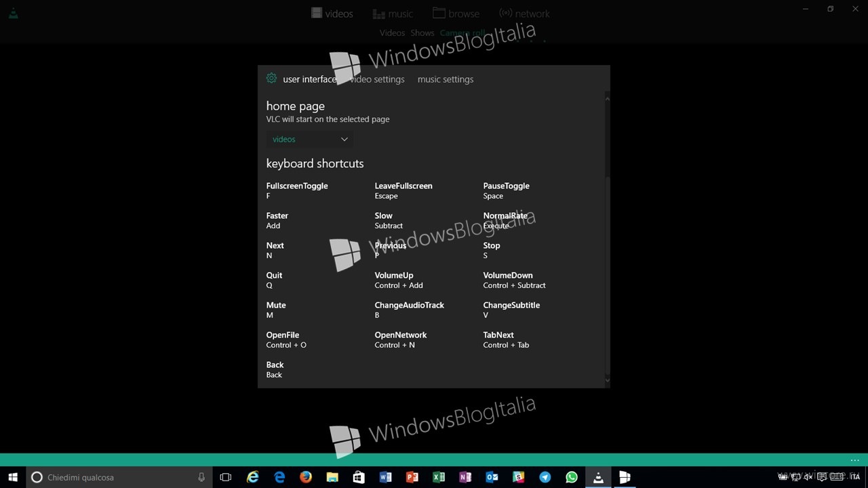868x488 pixels.
Task: Click the 'Control + N' key binding
Action: (x=395, y=345)
